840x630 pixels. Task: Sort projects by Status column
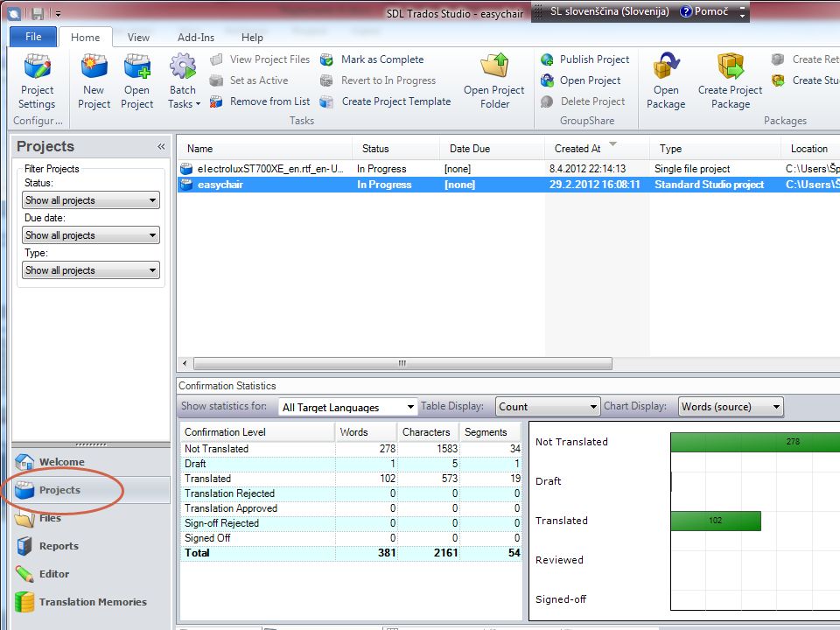pos(395,149)
